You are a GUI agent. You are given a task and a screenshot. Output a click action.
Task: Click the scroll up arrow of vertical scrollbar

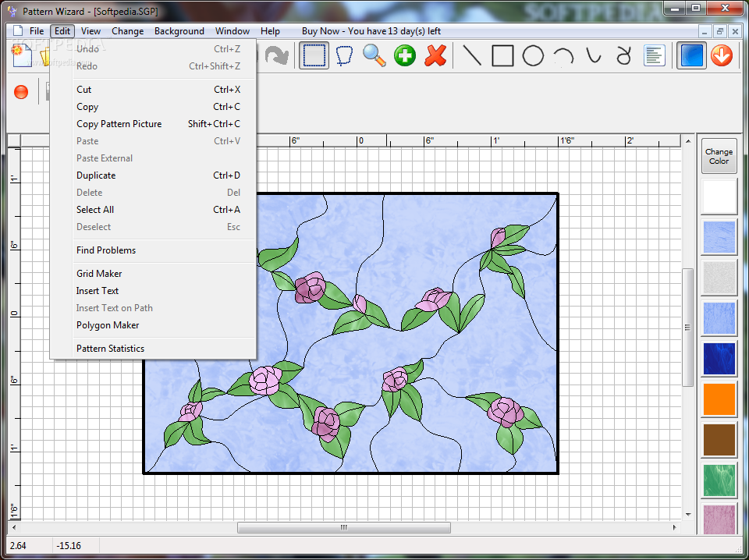[688, 141]
